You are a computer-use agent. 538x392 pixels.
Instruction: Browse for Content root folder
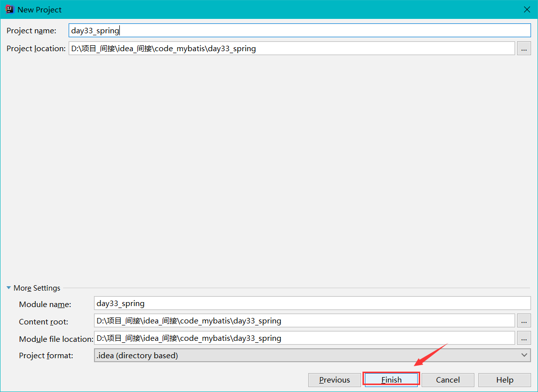[x=524, y=320]
